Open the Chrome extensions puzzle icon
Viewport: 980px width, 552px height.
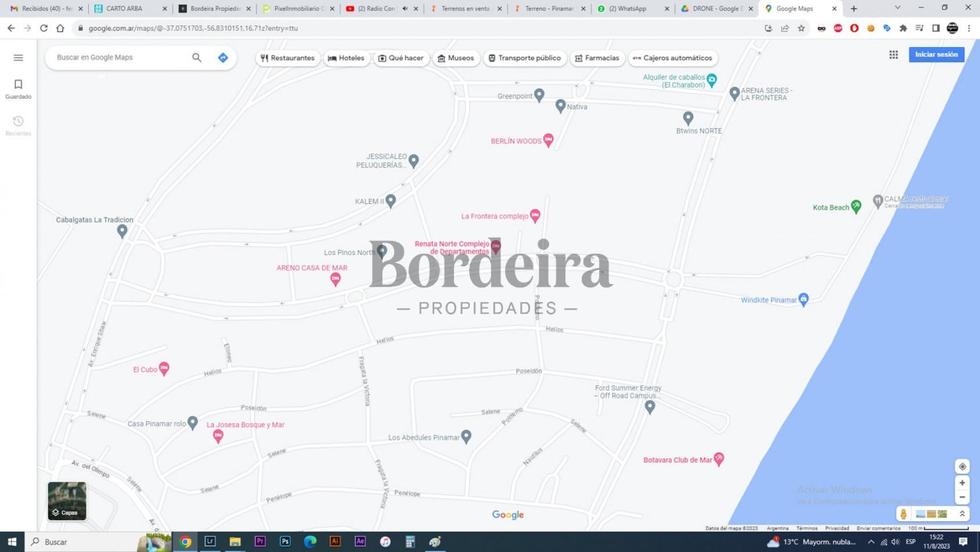(903, 28)
